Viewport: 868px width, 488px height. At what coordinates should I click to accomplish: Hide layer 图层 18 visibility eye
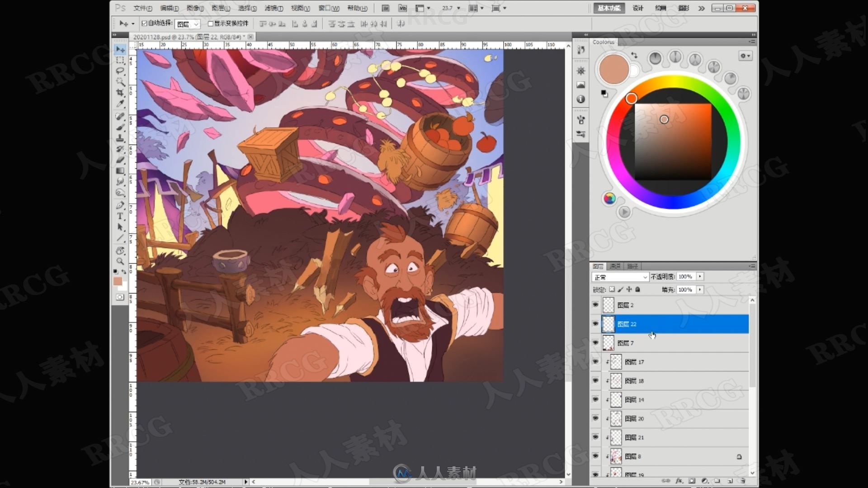(595, 381)
